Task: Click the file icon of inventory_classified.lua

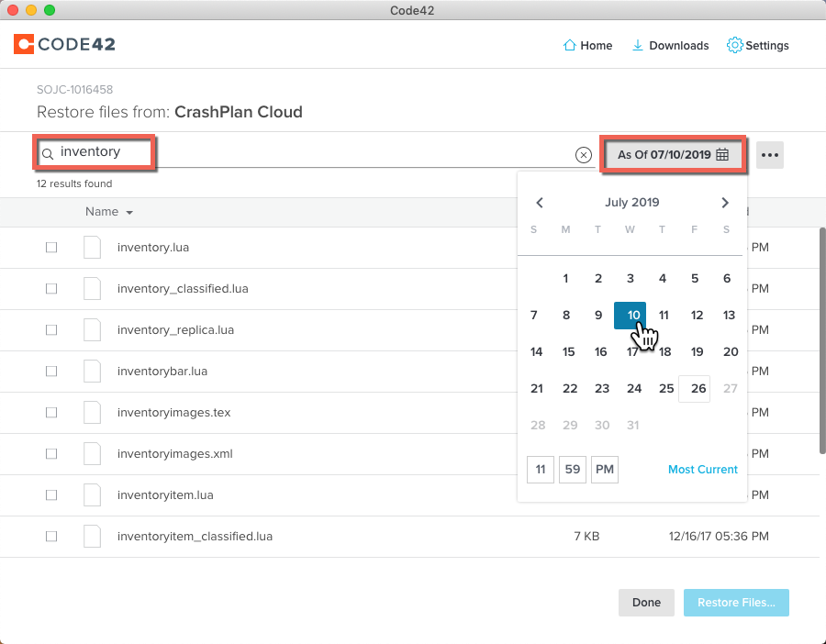Action: (92, 289)
